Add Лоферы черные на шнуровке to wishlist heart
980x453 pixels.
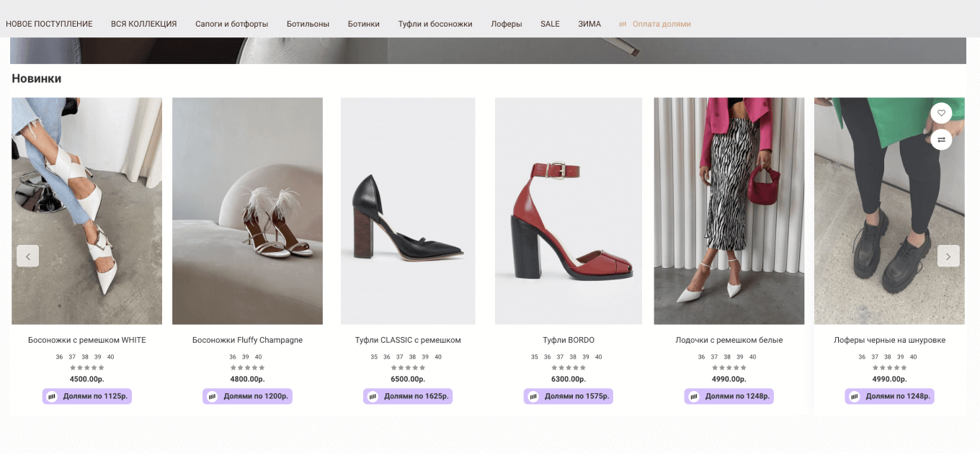point(941,113)
